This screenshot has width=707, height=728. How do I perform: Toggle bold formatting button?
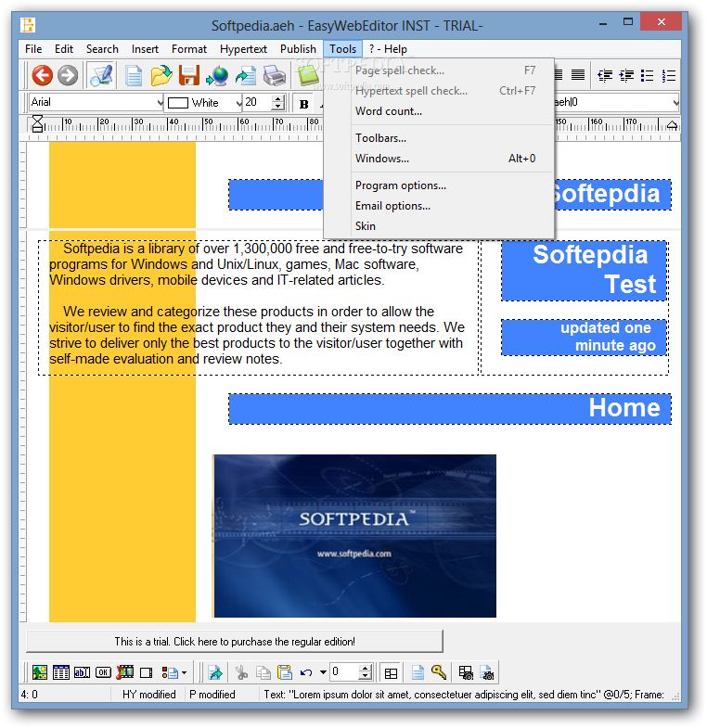(x=303, y=104)
